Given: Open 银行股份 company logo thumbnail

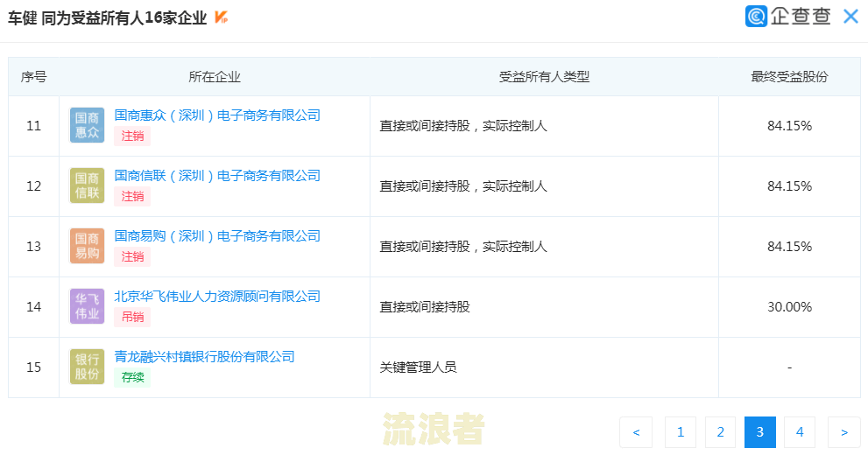Looking at the screenshot, I should [x=87, y=367].
